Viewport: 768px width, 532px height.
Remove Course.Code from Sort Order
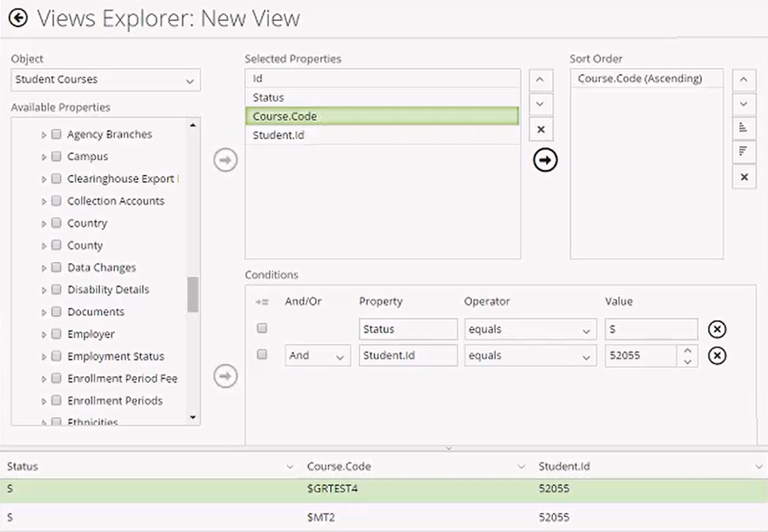[x=744, y=177]
